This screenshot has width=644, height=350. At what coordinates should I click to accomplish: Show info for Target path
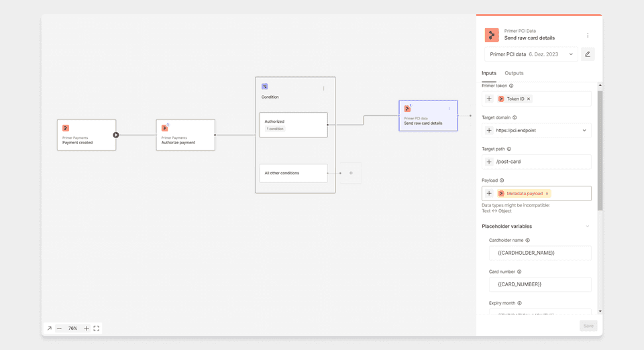tap(509, 149)
